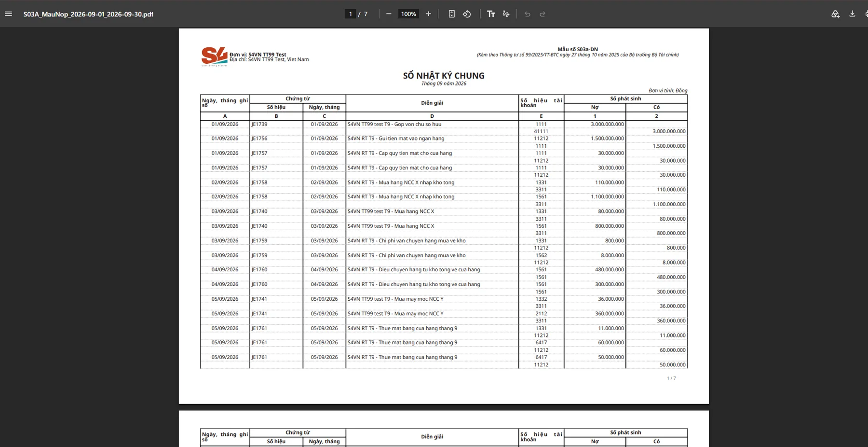Save the PDF to Google Drive
This screenshot has width=868, height=447.
pyautogui.click(x=835, y=14)
